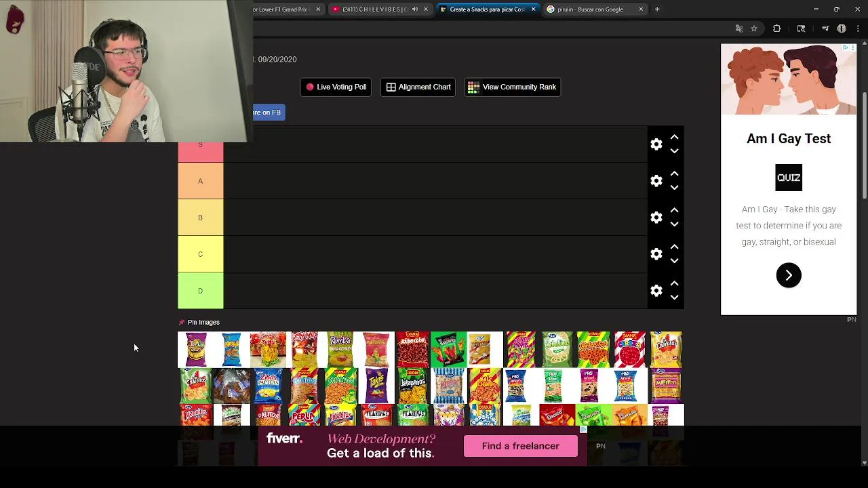
Task: Select the Zibas Papitas snack image
Action: [268, 386]
